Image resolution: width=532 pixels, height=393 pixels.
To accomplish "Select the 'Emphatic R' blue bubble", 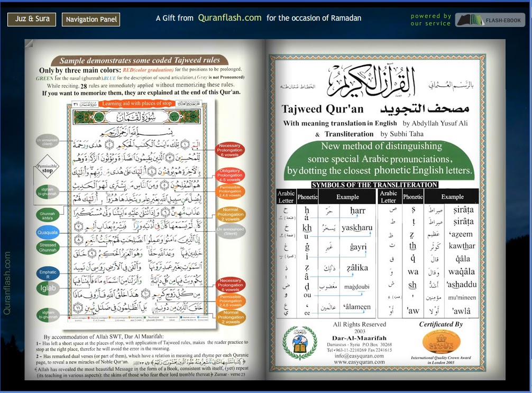I will point(48,274).
